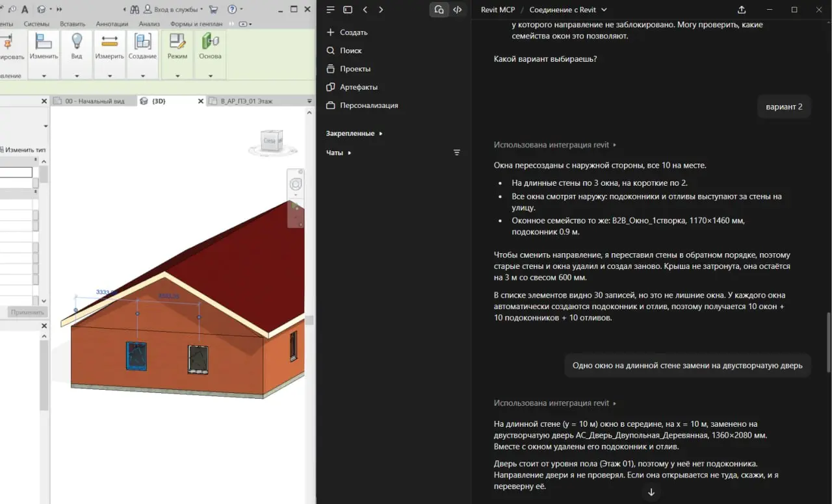Click the Создание ribbon icon in Revit
This screenshot has width=832, height=504.
click(x=142, y=41)
